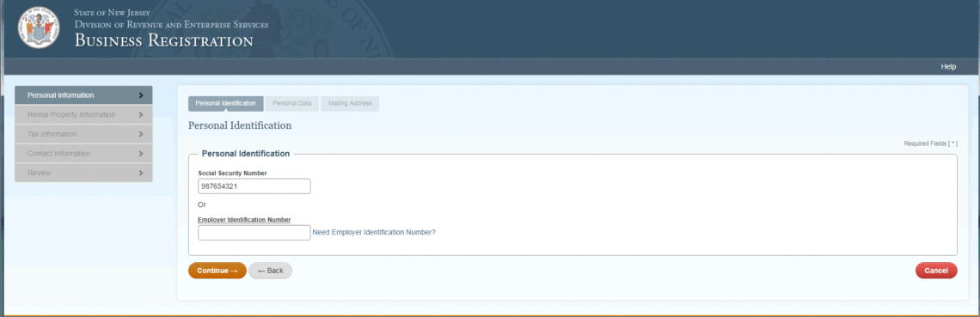
Task: Switch to Personal Identification tab
Action: tap(225, 104)
